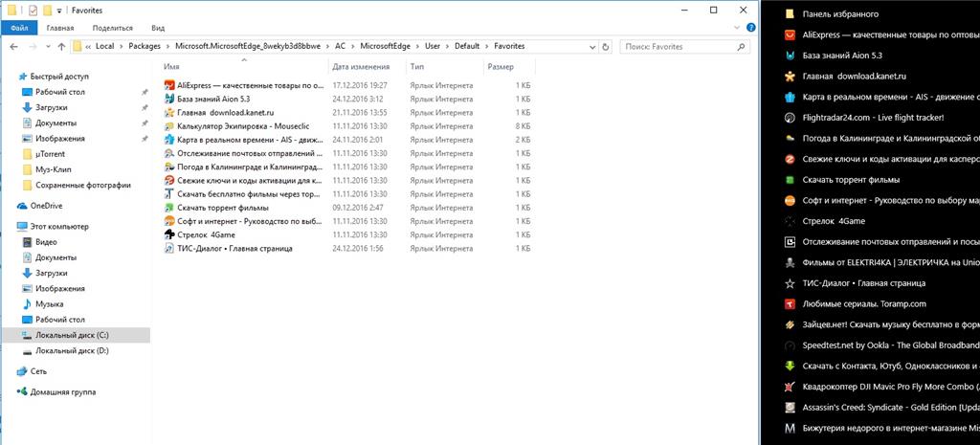Image resolution: width=980 pixels, height=445 pixels.
Task: Click the Microsoft.MicrosoftEdge_8wekyb3d8bbwe breadcrumb segment
Action: [x=248, y=46]
